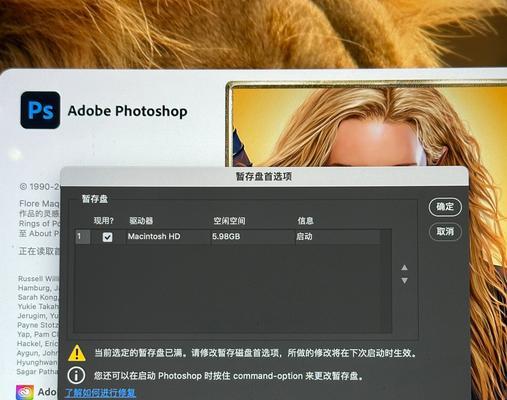
Task: Click the circled info icon
Action: (x=76, y=375)
